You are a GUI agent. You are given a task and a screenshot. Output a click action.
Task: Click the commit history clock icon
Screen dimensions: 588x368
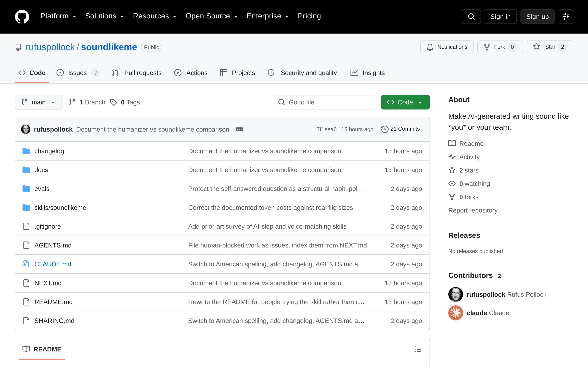(385, 129)
